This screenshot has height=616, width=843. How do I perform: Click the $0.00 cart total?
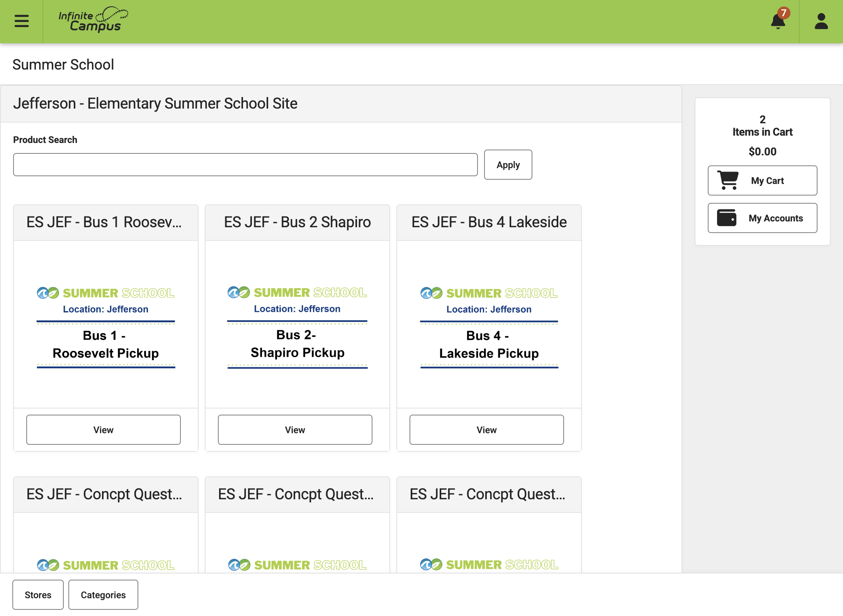[x=762, y=151]
